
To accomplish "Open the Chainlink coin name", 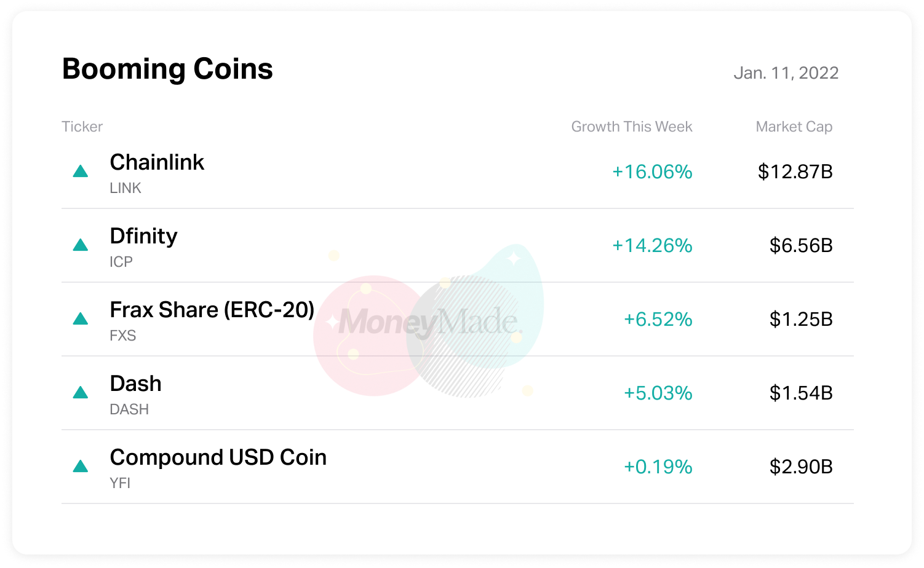I will point(157,162).
